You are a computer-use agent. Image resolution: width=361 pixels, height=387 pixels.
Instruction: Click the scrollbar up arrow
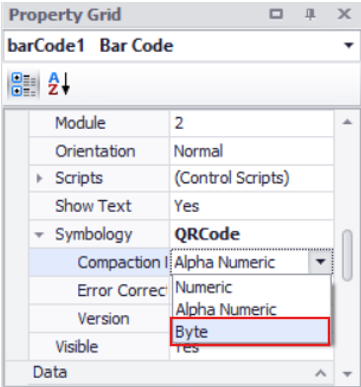click(347, 122)
